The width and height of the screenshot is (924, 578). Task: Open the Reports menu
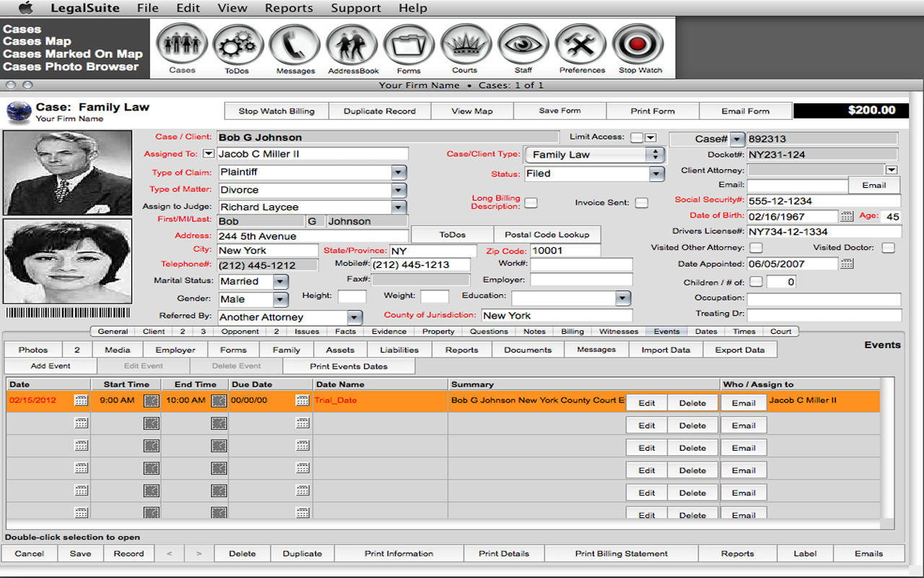(x=289, y=8)
